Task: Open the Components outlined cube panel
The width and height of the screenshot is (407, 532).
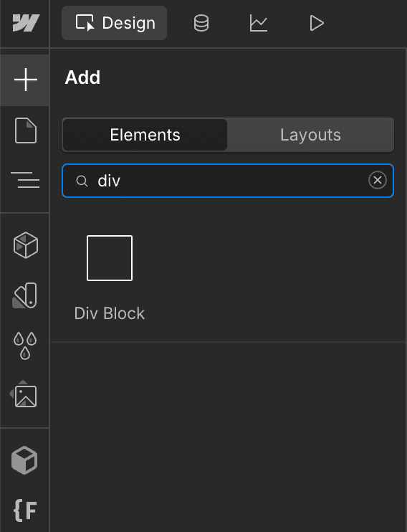Action: [x=26, y=245]
